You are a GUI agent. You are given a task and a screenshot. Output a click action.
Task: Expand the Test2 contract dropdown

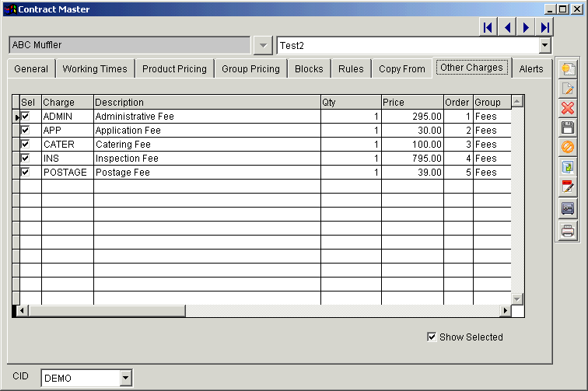544,46
